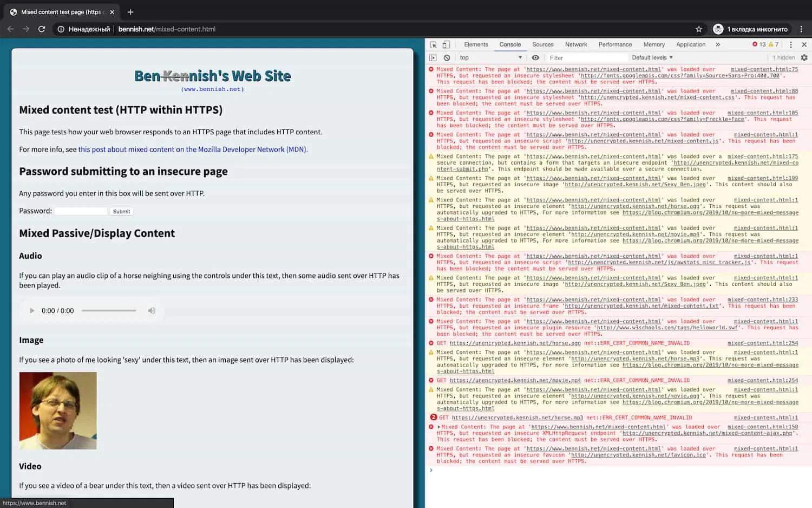Switch to the Network tab
The image size is (812, 508).
[x=576, y=44]
